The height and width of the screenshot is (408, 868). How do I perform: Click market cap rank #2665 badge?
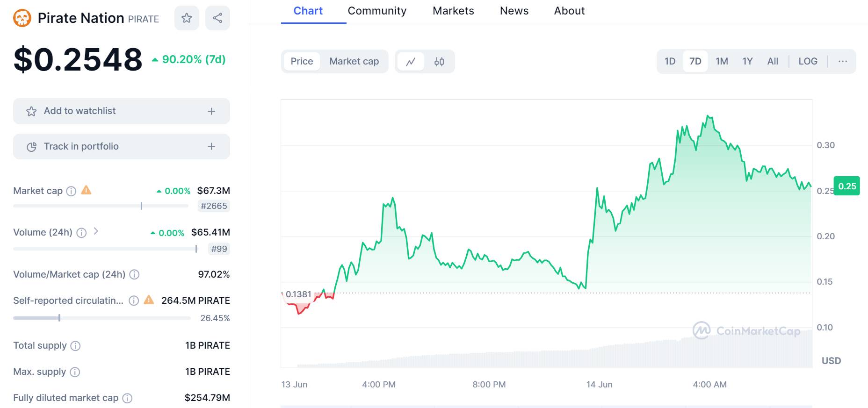click(214, 206)
